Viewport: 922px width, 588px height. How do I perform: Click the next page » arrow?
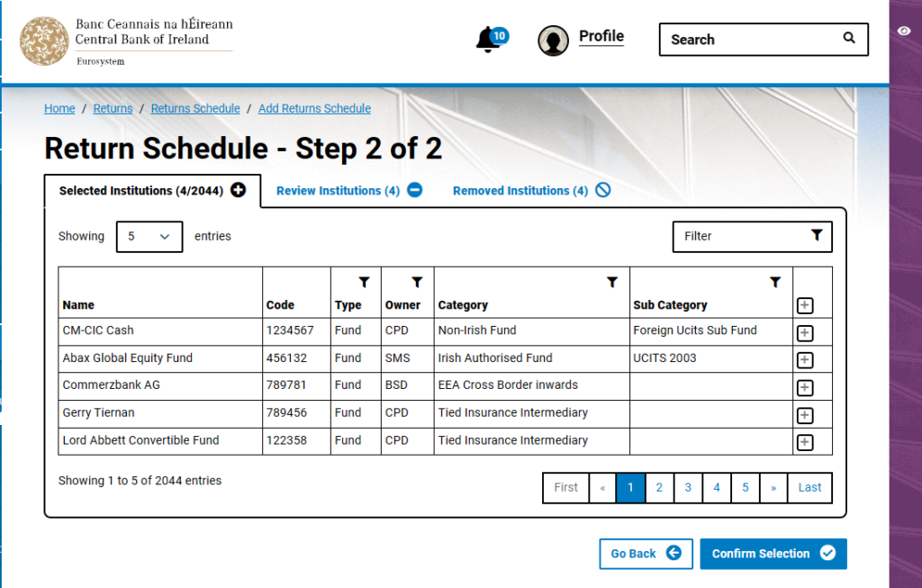773,487
